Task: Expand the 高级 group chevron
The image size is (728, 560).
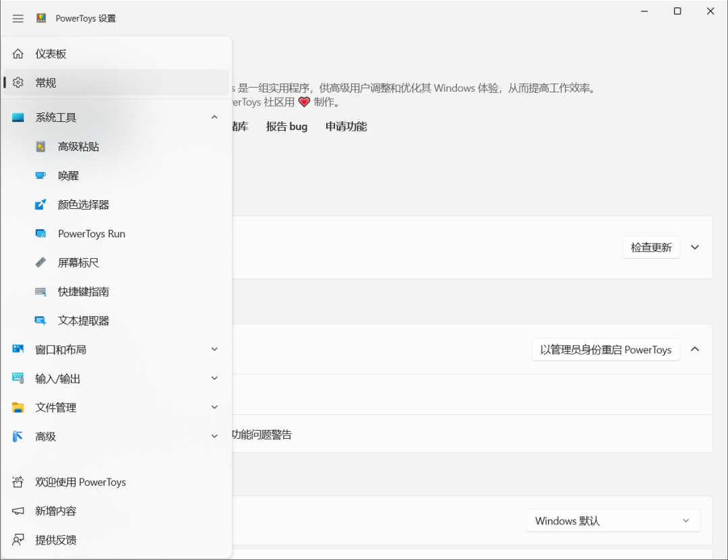Action: click(x=214, y=436)
